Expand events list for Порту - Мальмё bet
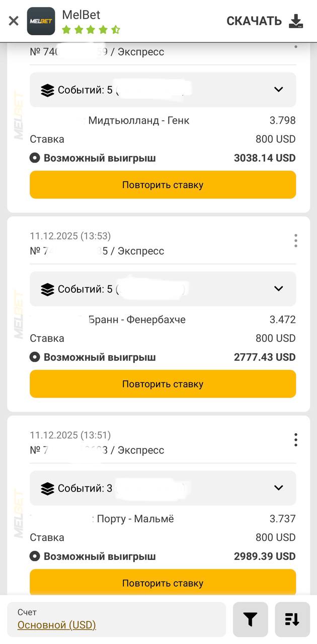 pyautogui.click(x=278, y=488)
